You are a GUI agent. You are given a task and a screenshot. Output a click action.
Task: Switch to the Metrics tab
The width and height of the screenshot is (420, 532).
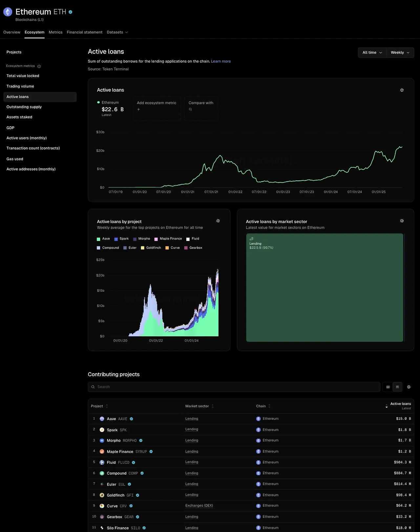[55, 32]
